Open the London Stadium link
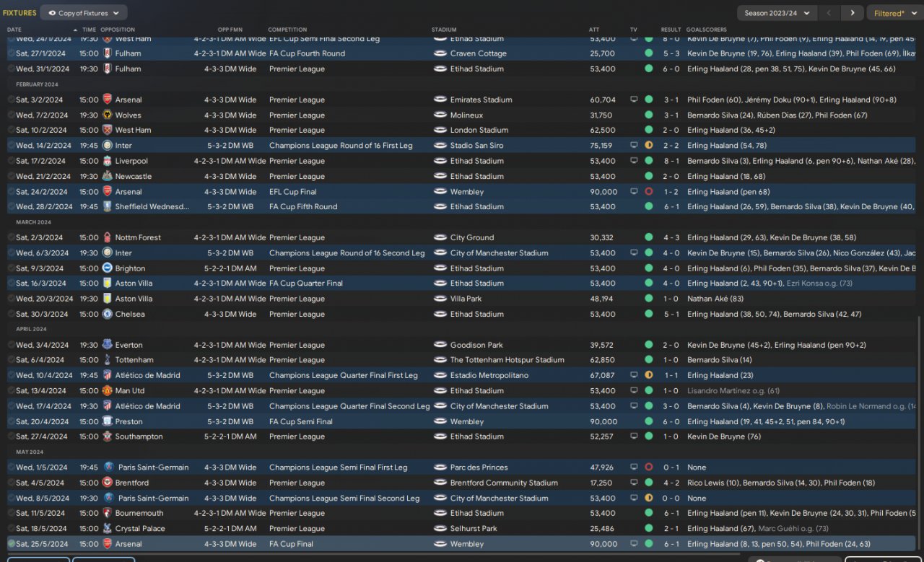This screenshot has height=562, width=924. 479,130
